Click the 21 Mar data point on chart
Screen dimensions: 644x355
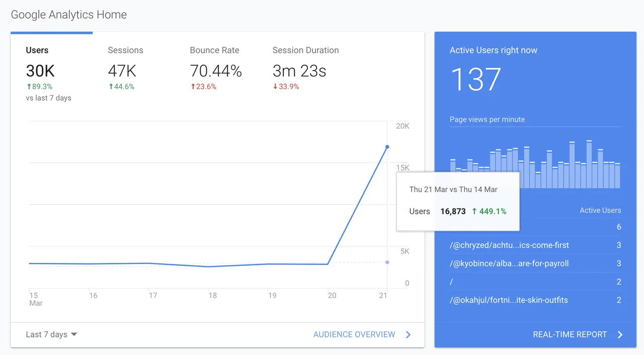click(x=387, y=147)
